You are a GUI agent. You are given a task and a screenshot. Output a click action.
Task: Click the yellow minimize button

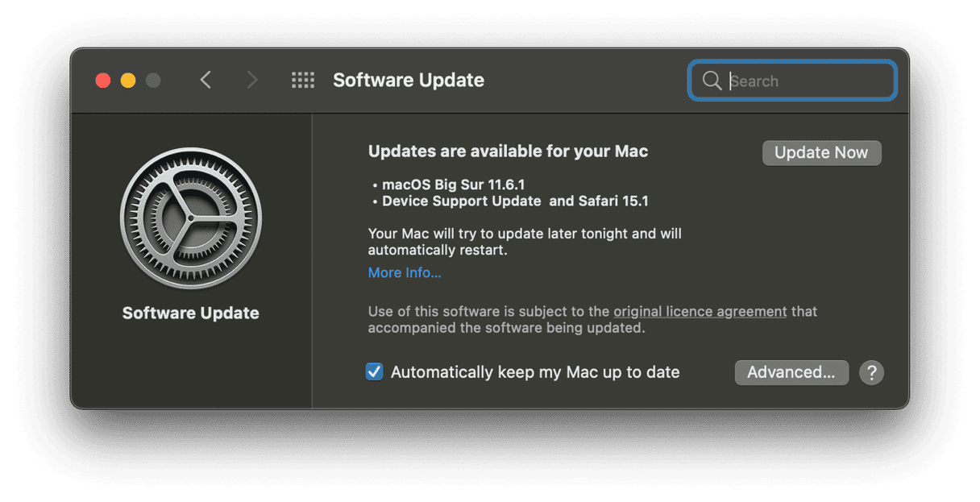127,80
